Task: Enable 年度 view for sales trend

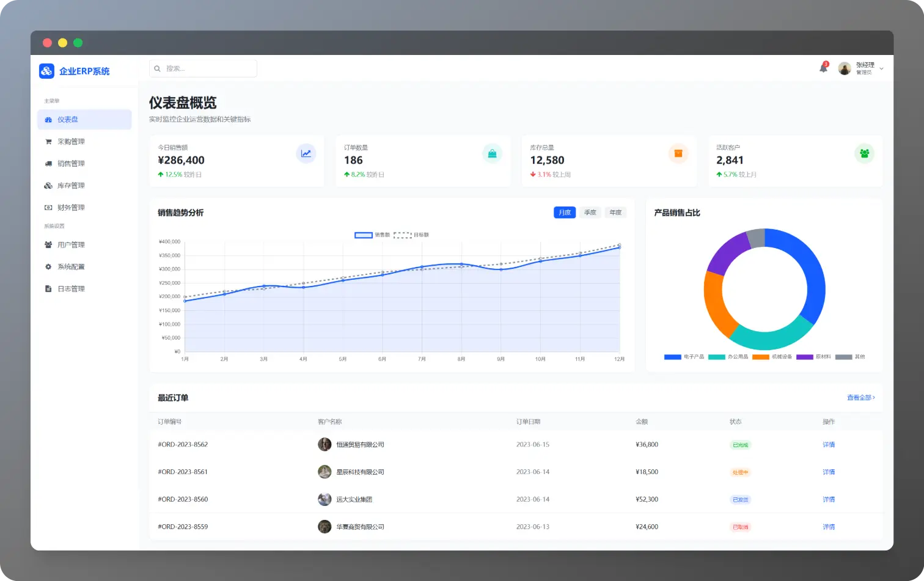Action: [615, 212]
